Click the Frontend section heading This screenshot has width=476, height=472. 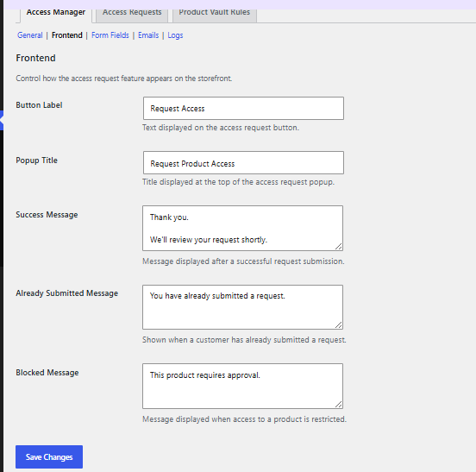click(35, 58)
